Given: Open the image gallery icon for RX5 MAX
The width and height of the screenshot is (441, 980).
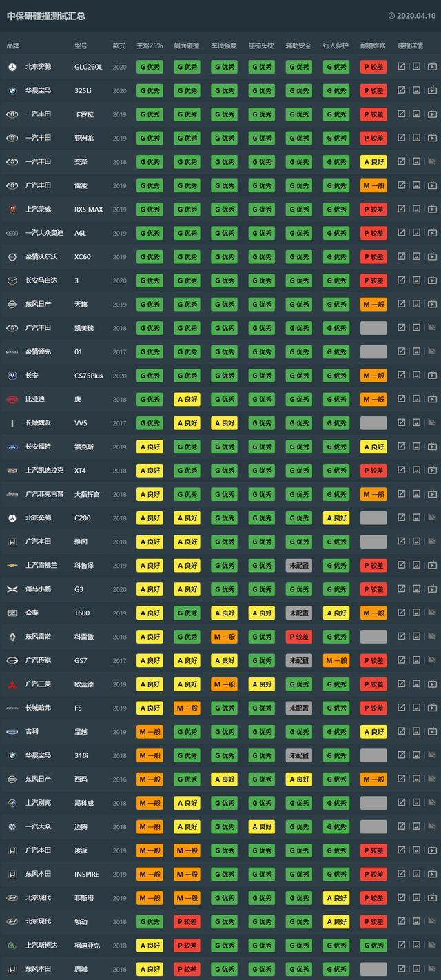Looking at the screenshot, I should [x=416, y=210].
